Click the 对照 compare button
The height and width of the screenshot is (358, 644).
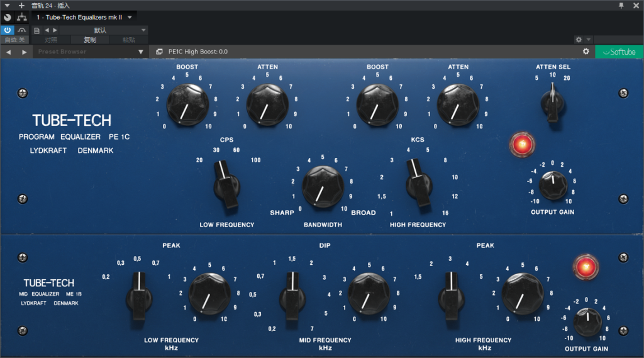(51, 40)
